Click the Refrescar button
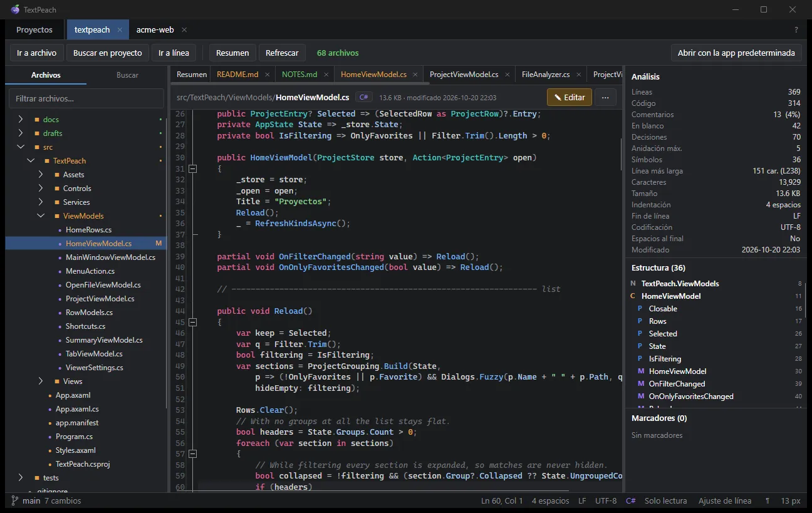 [282, 53]
